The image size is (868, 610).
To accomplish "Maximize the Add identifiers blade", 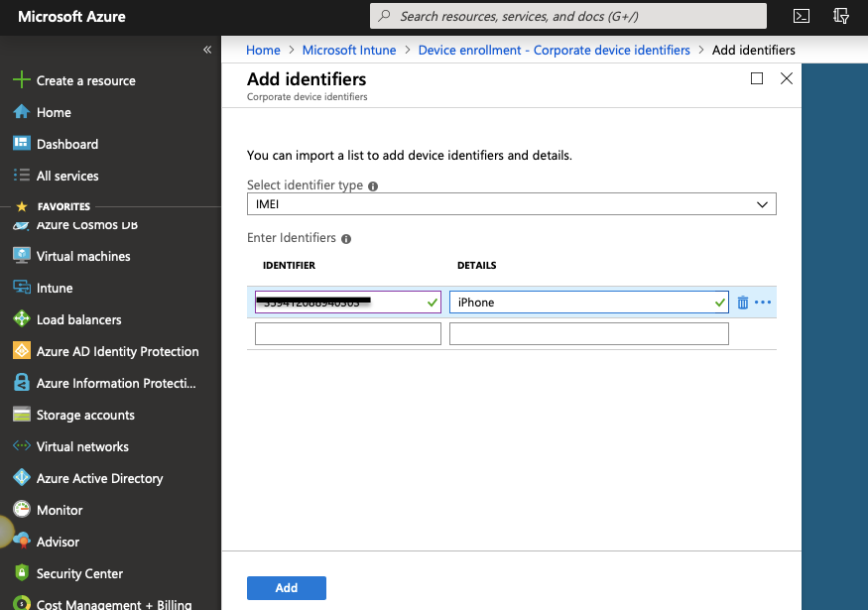I will pos(757,78).
